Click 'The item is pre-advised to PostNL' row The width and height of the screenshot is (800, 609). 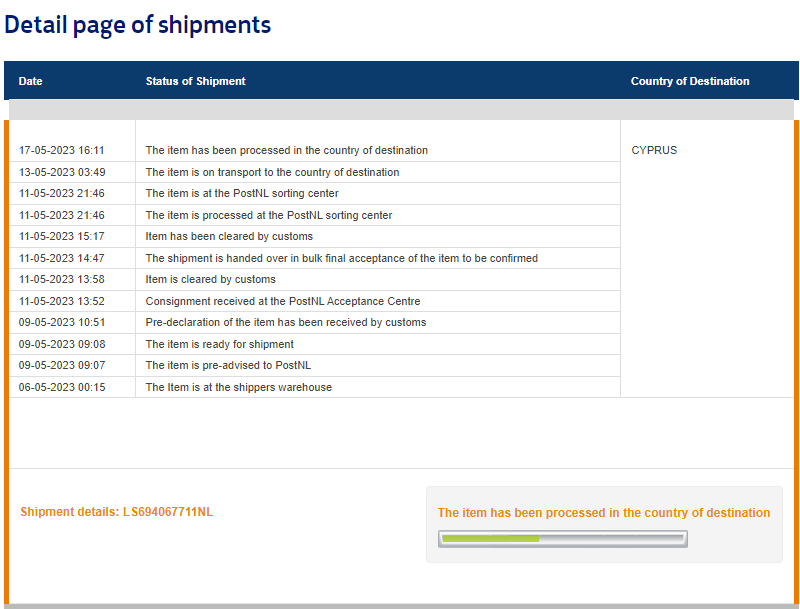(228, 366)
